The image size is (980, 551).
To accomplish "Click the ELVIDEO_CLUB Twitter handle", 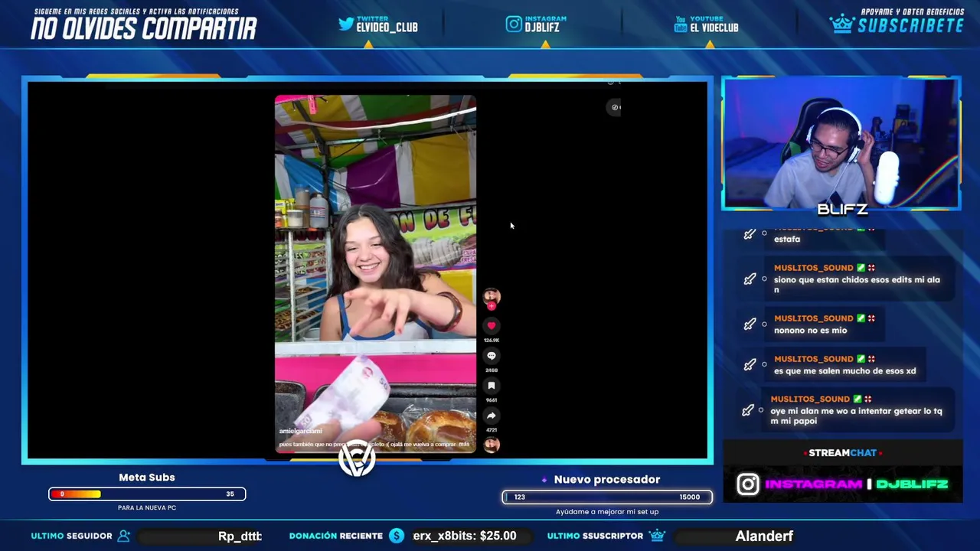I will tap(387, 28).
